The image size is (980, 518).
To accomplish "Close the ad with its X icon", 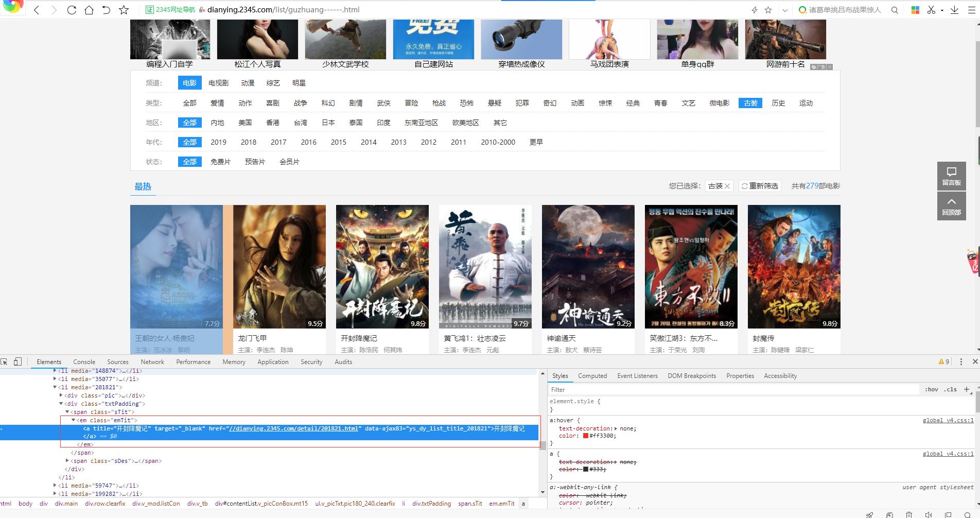I will point(830,67).
